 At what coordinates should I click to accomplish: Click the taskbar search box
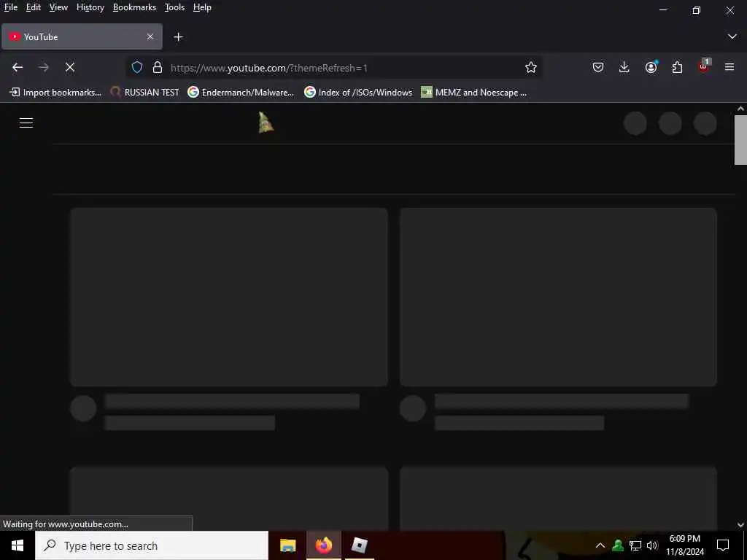(x=152, y=545)
